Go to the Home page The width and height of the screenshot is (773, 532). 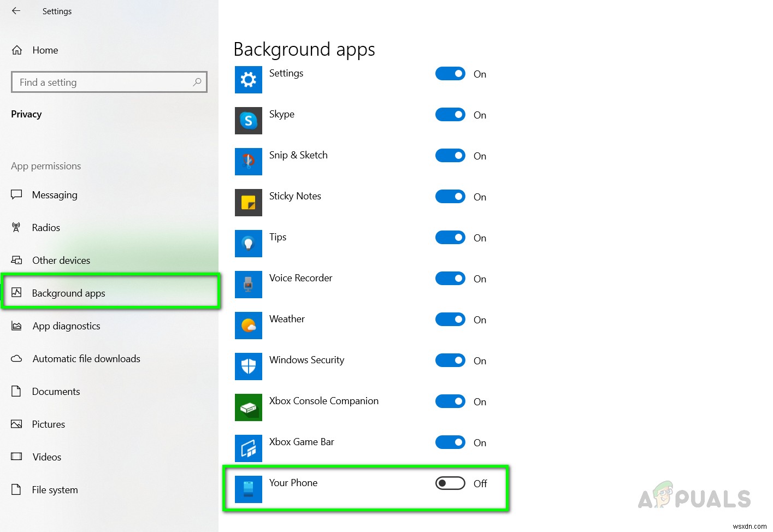point(45,50)
